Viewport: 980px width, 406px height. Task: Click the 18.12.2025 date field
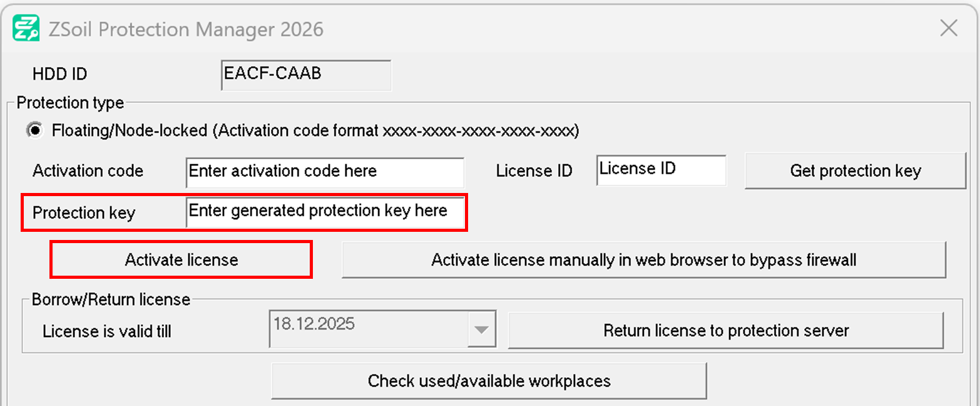point(369,328)
